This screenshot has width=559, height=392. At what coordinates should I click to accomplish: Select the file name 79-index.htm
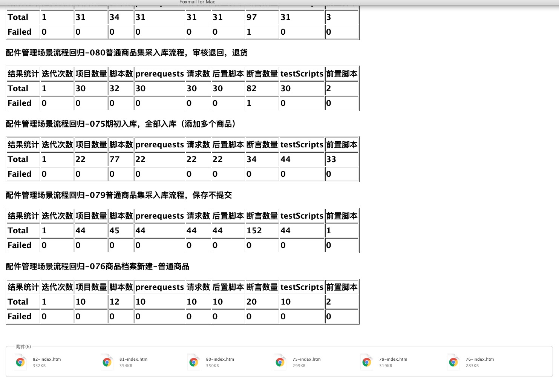click(x=393, y=359)
